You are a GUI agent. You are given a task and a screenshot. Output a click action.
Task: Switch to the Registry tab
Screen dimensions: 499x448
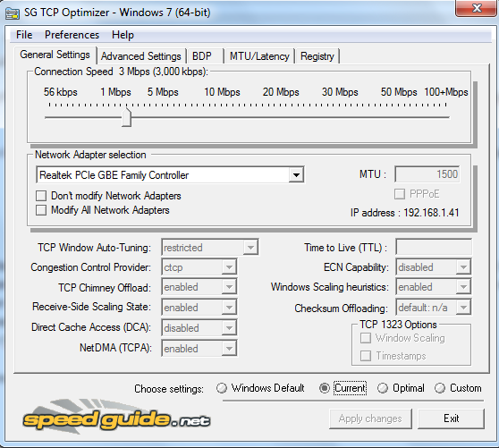coord(317,56)
